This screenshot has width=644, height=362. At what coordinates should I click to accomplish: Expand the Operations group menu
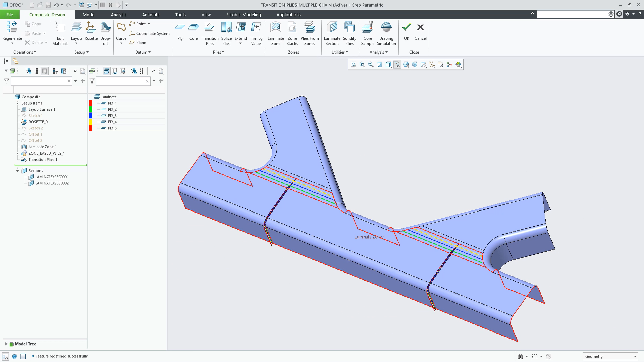pyautogui.click(x=25, y=52)
